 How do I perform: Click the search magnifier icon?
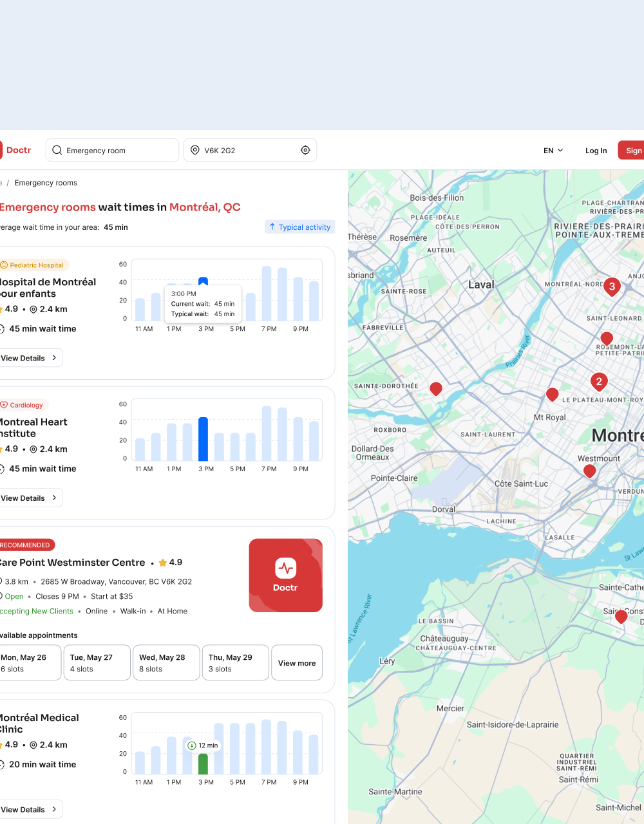(57, 150)
